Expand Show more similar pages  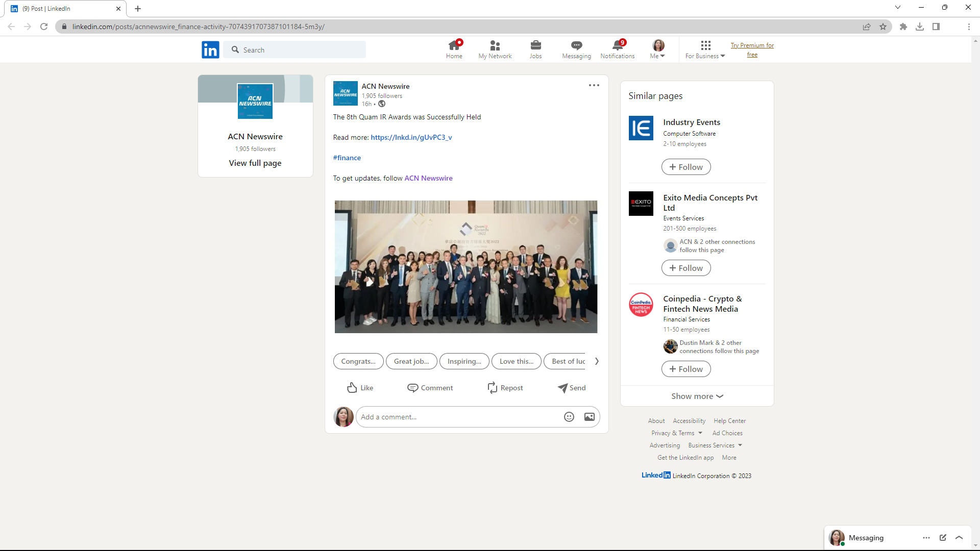point(697,396)
